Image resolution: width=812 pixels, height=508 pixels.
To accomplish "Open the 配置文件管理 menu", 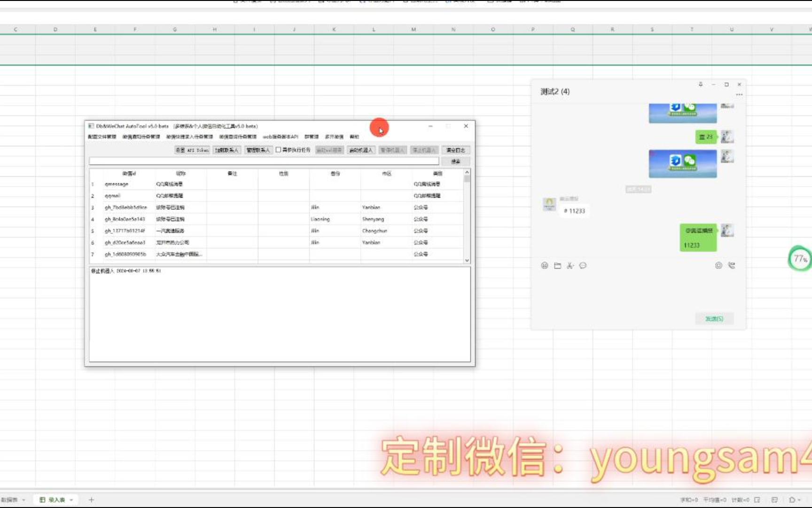I will (x=102, y=137).
